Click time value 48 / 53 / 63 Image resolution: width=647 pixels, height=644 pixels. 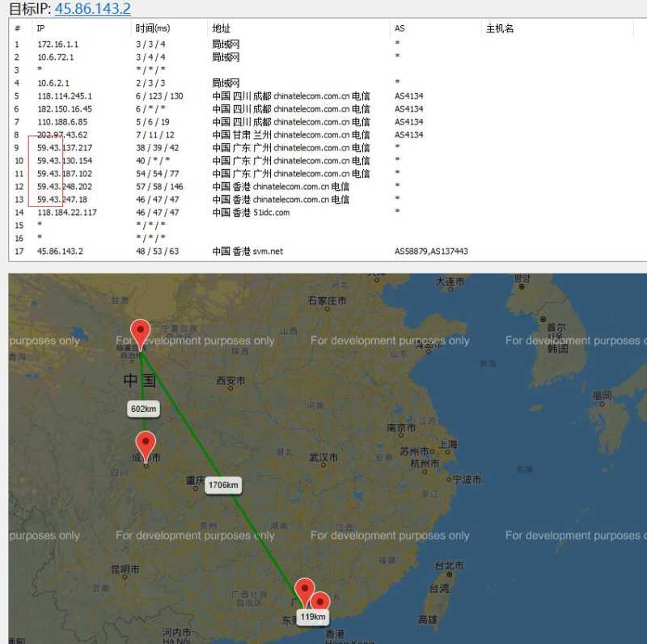(158, 251)
